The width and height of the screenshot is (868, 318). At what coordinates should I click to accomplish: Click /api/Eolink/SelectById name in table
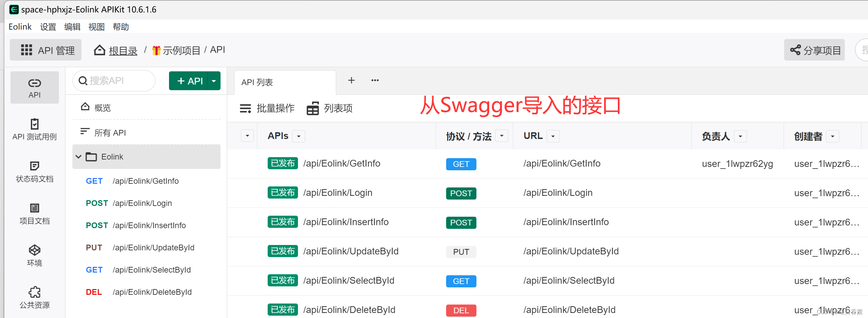point(349,281)
